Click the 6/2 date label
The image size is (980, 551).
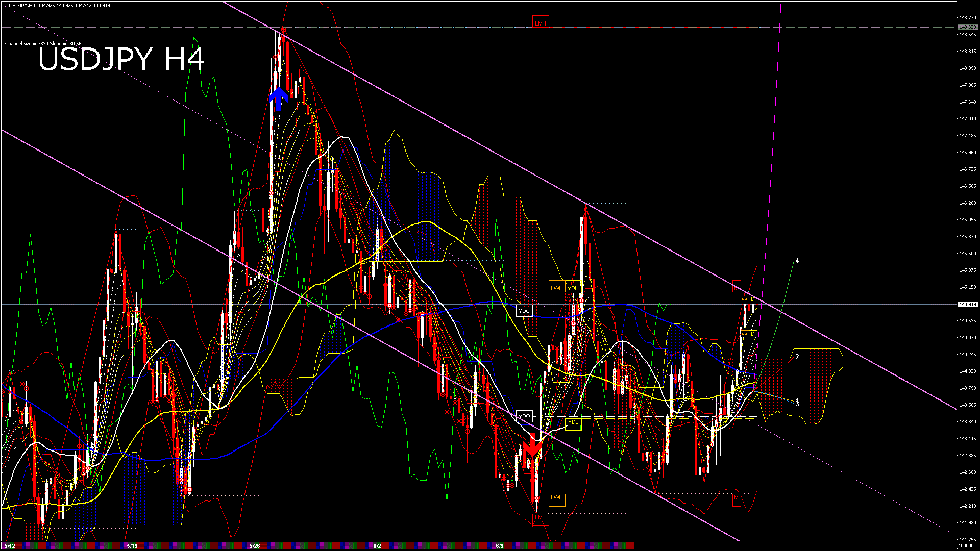pyautogui.click(x=377, y=546)
